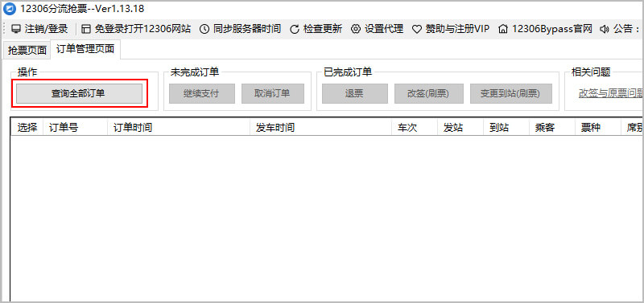Visit 12306Bypass官网 from toolbar
644x303 pixels.
pos(552,29)
